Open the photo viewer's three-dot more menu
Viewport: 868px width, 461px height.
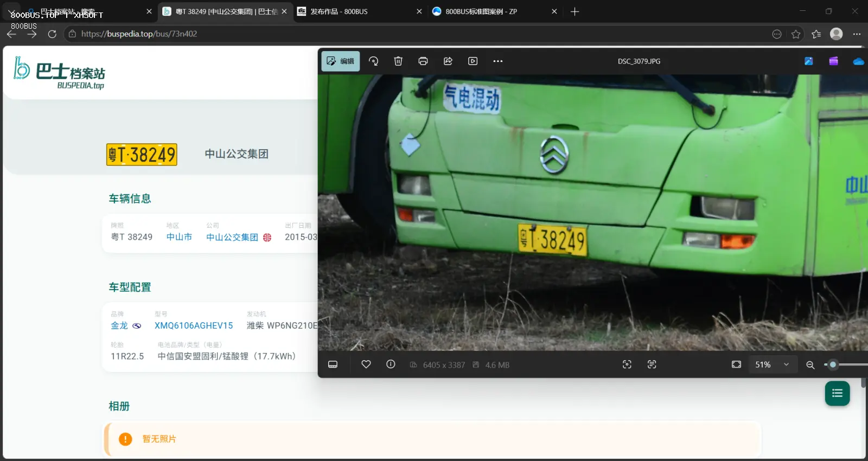498,61
